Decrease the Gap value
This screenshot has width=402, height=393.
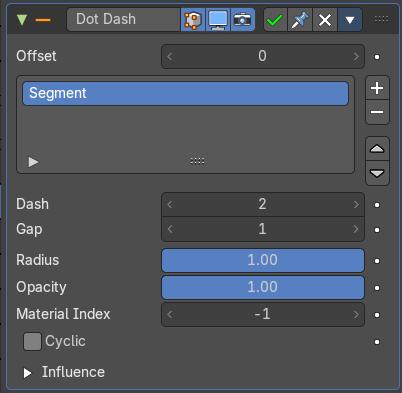coord(170,229)
